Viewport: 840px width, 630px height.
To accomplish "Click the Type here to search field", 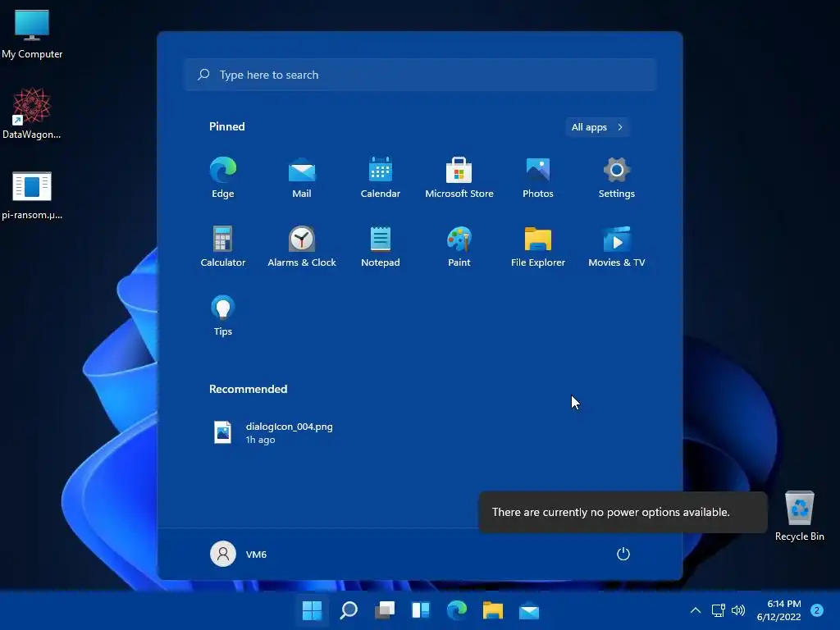I will pyautogui.click(x=420, y=75).
